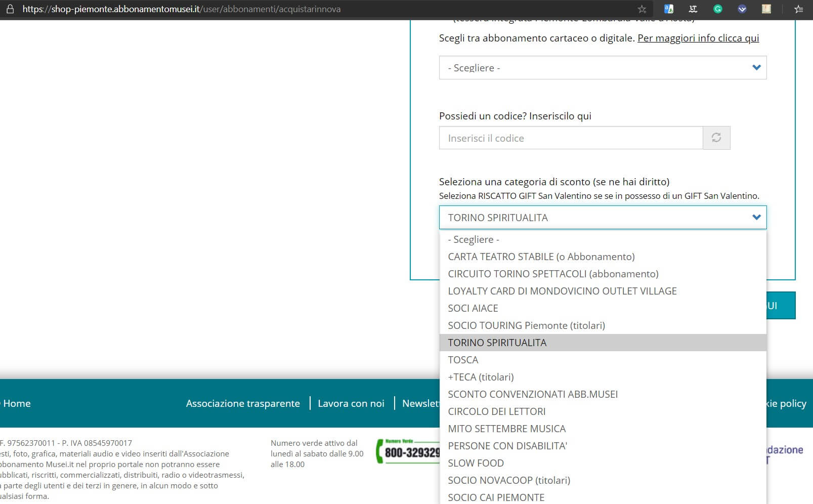Viewport: 813px width, 504px height.
Task: Open the browser favorites list icon
Action: [798, 9]
